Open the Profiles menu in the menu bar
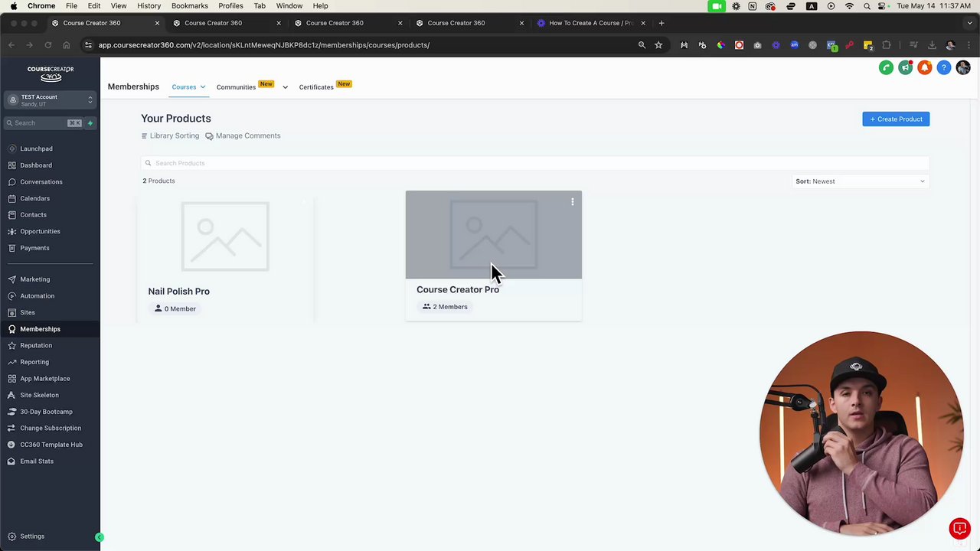 click(230, 6)
